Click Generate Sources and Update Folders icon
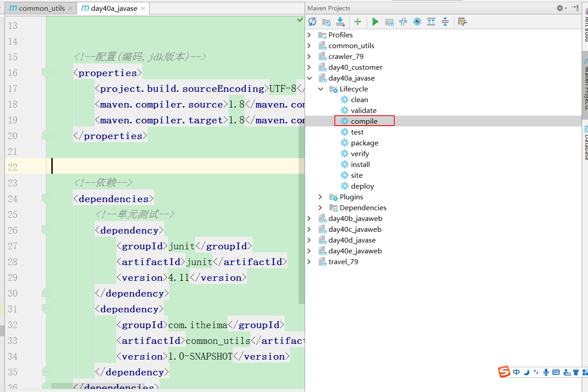 (x=327, y=22)
